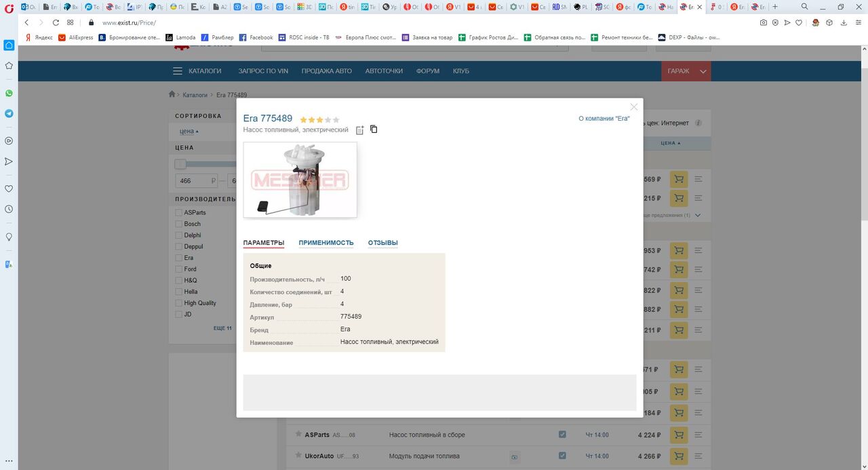Expand the ГАРАЖ dropdown
The image size is (868, 470).
pos(686,71)
